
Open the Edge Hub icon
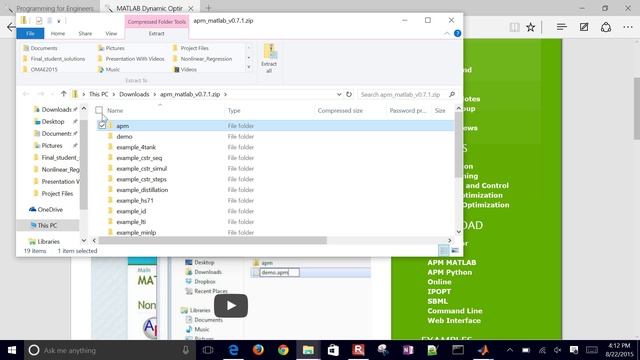(x=562, y=27)
